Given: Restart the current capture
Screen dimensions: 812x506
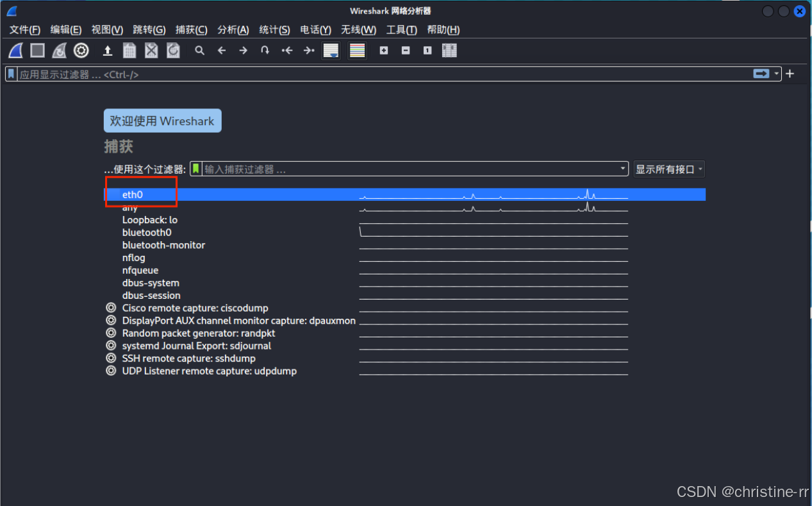Looking at the screenshot, I should pos(59,51).
